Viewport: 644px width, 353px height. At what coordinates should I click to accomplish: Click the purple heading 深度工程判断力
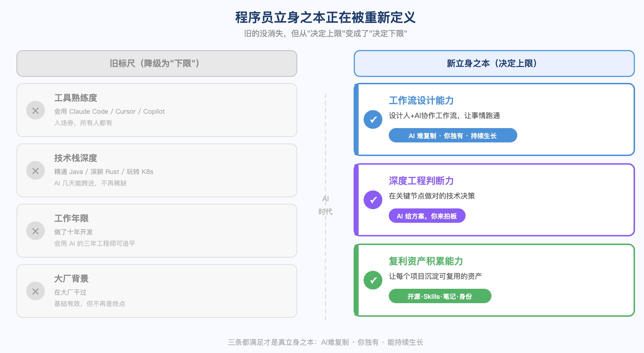pos(421,181)
